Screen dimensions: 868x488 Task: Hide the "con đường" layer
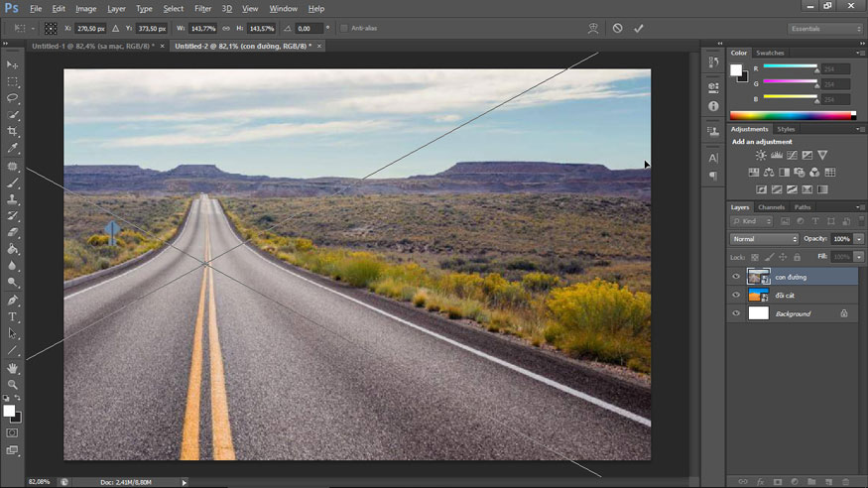735,277
